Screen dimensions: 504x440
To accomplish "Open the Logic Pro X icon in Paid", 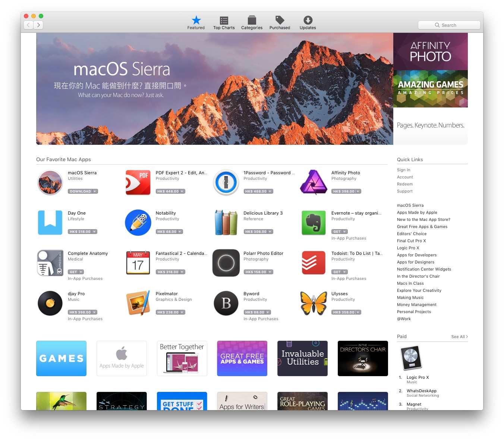I will coord(411,358).
